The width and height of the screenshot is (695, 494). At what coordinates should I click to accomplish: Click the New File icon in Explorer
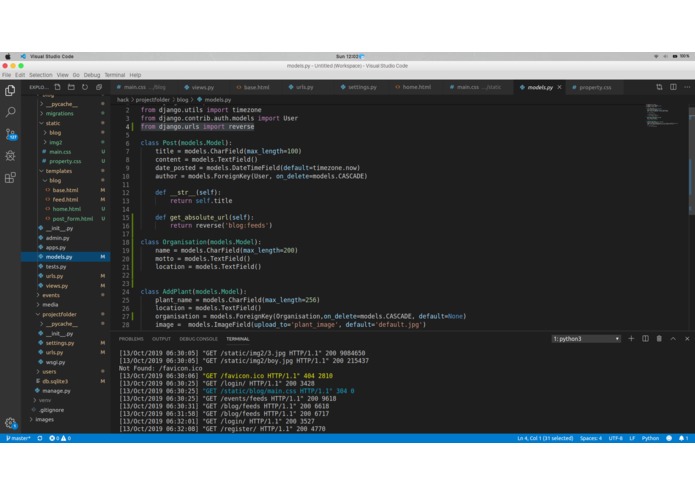[x=58, y=87]
